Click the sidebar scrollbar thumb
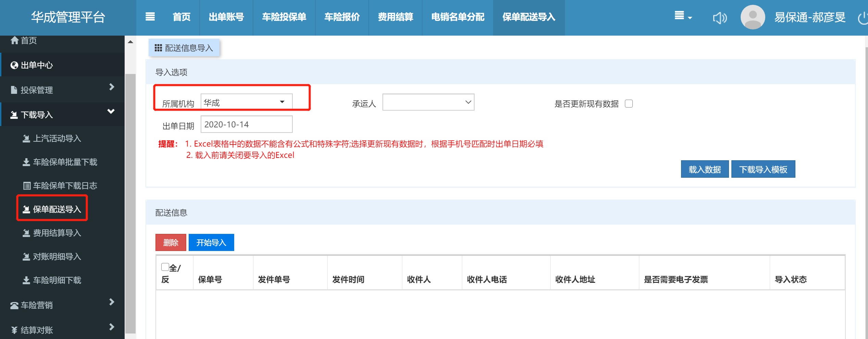The width and height of the screenshot is (868, 339). (130, 204)
